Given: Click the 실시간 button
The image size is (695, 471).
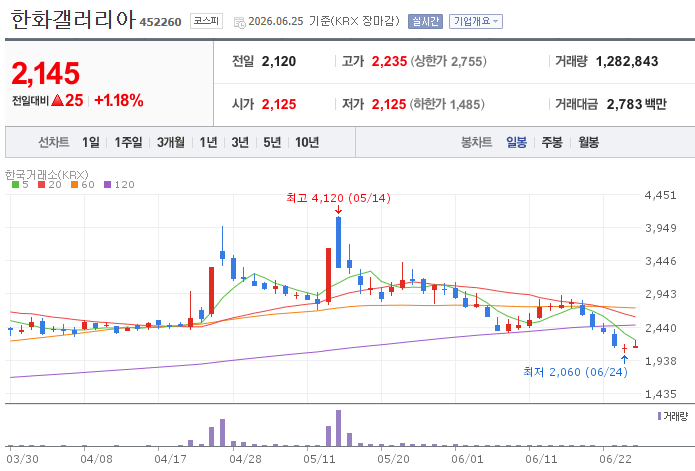Looking at the screenshot, I should point(425,21).
